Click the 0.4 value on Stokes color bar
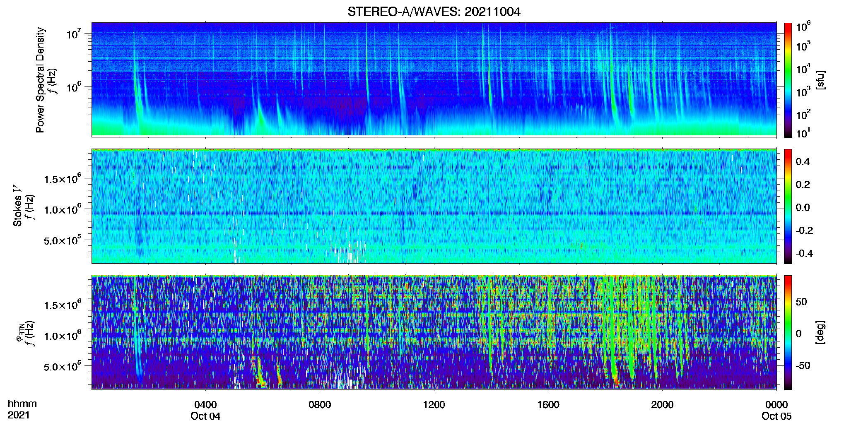This screenshot has height=447, width=868. 803,162
